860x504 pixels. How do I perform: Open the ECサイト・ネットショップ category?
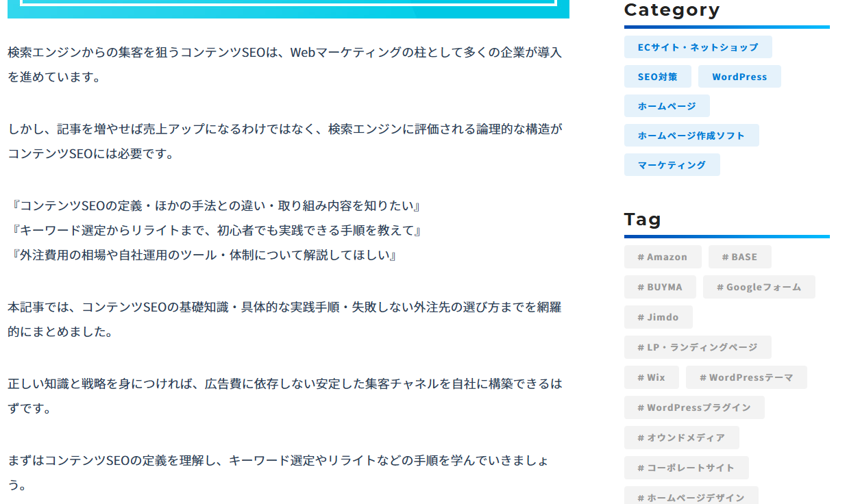click(698, 47)
